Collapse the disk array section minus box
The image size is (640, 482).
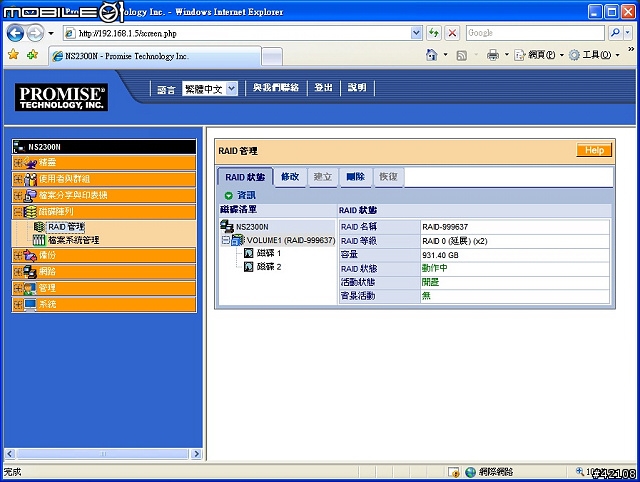tap(18, 212)
